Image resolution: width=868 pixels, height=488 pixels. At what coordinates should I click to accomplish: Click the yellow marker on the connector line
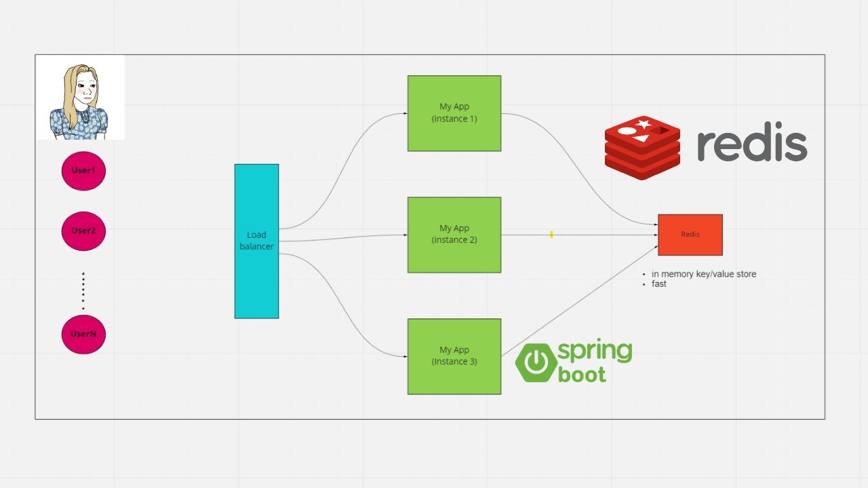552,235
